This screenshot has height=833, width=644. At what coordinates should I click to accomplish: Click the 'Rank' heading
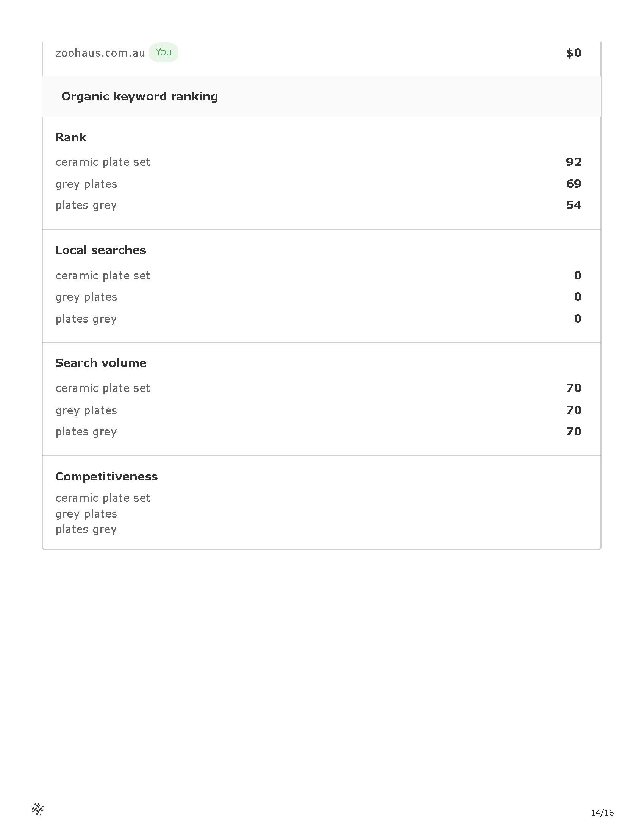(71, 137)
